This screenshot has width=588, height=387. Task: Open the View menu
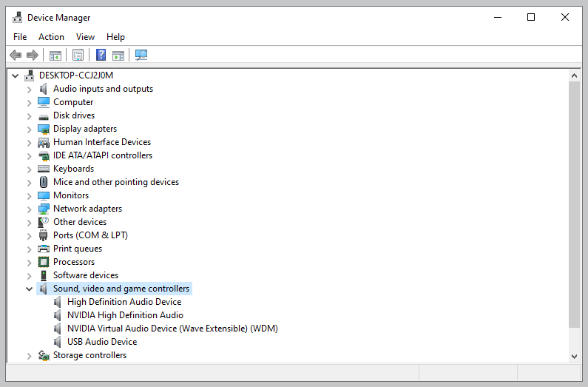click(85, 37)
